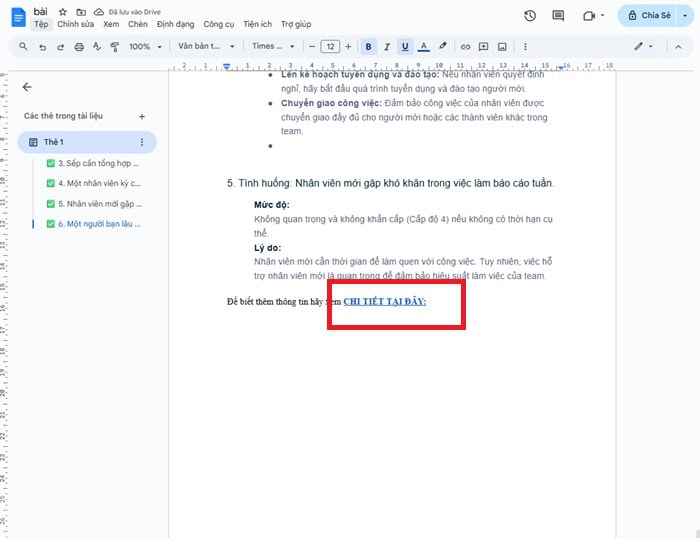Add a comment from toolbar
The width and height of the screenshot is (700, 538).
point(483,46)
